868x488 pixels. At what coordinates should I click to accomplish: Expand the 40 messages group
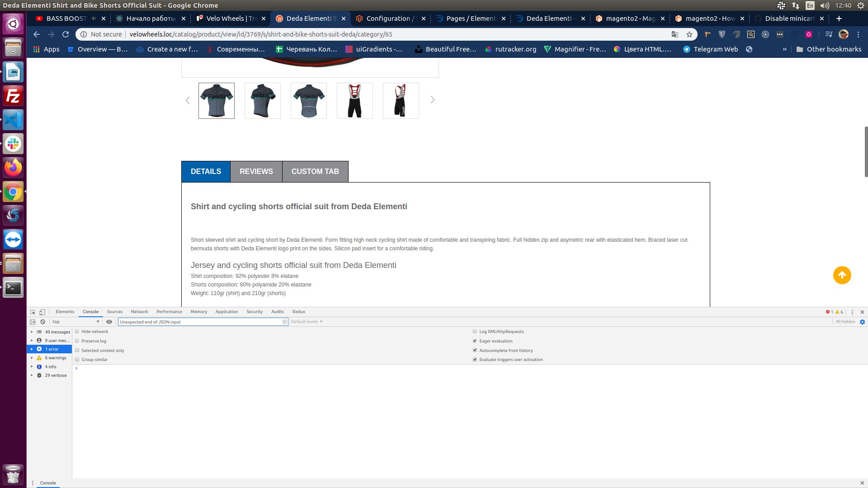tap(32, 332)
